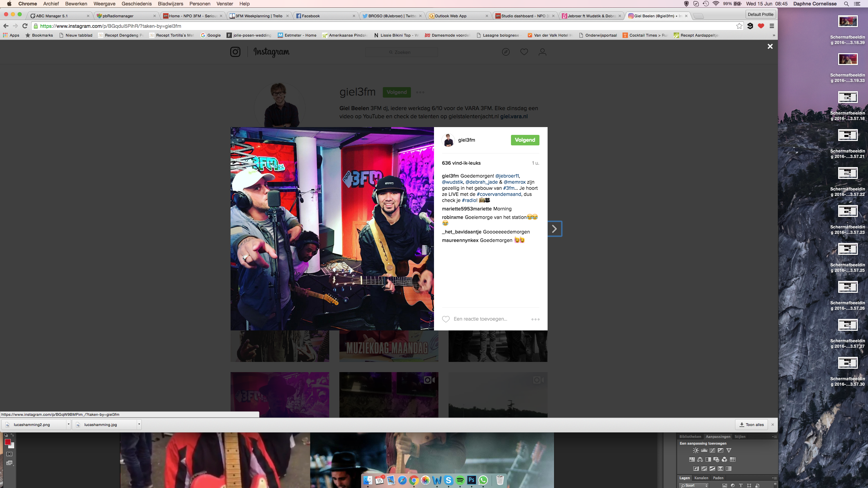Image resolution: width=868 pixels, height=488 pixels.
Task: Like the post with the heart icon
Action: (446, 319)
